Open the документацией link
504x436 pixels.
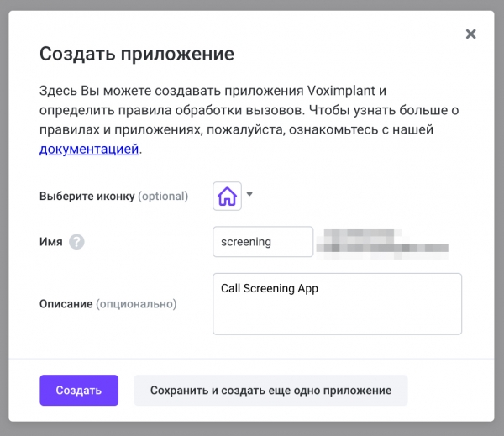[x=89, y=150]
